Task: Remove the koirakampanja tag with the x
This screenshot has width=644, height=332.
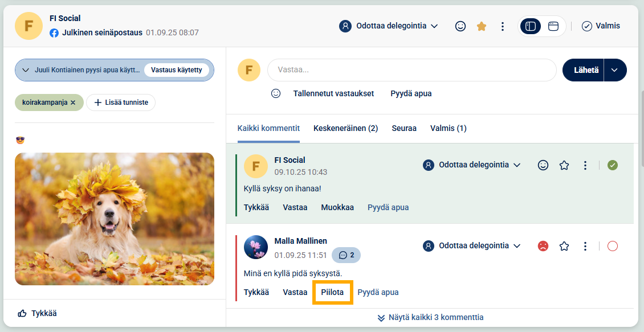Action: (73, 103)
